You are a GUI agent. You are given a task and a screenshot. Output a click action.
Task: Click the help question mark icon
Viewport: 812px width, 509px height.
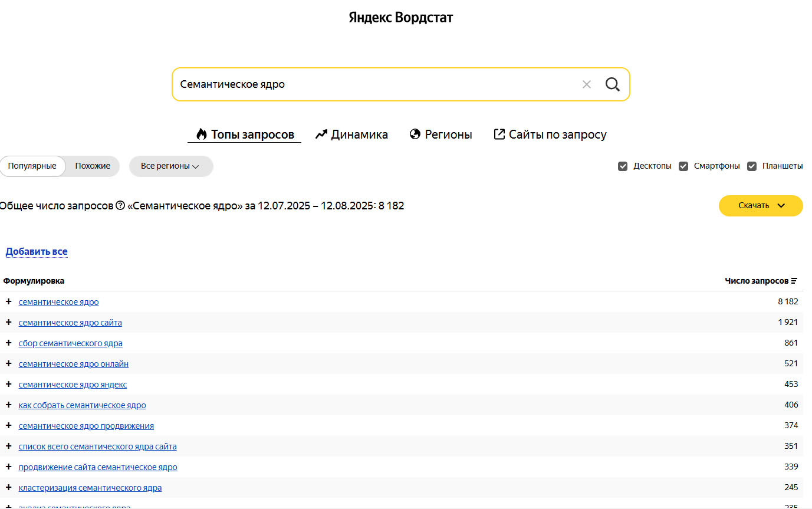120,206
